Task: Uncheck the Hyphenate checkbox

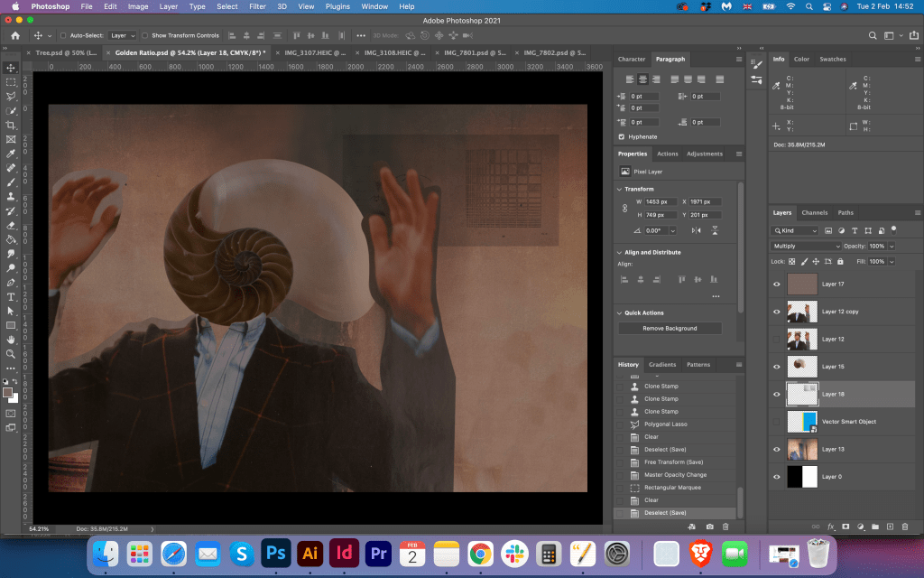Action: click(x=621, y=136)
